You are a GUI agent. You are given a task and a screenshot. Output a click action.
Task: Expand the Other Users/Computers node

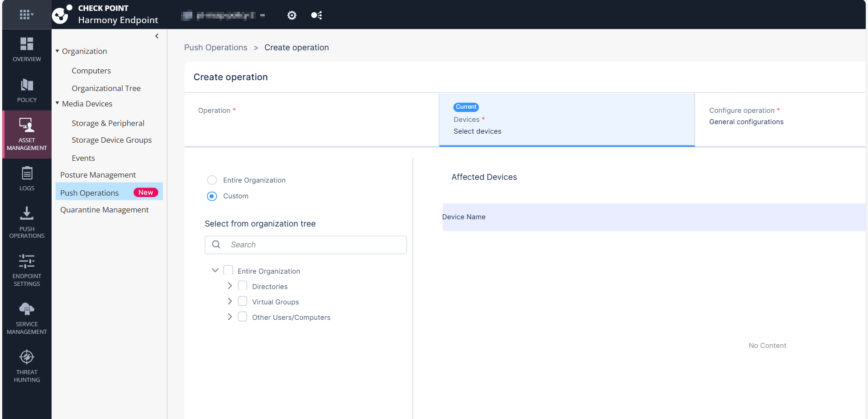(x=230, y=317)
